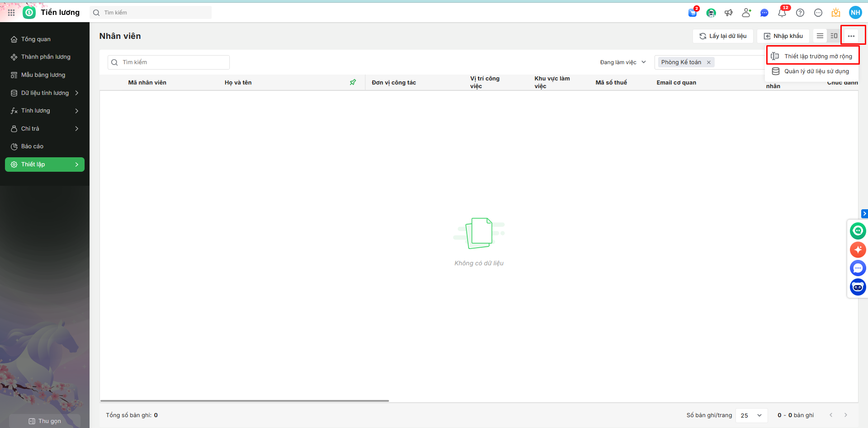Viewport: 868px width, 428px height.
Task: Click the Tiền lương app logo
Action: 29,13
